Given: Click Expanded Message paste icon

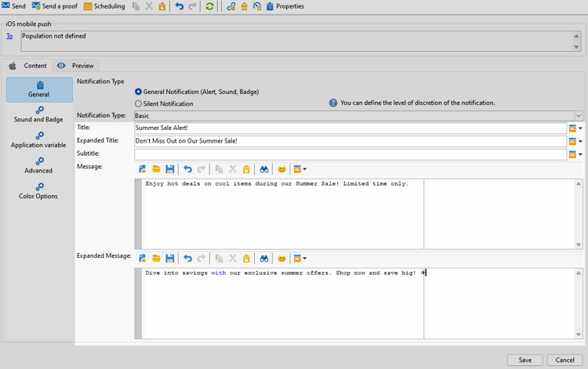Looking at the screenshot, I should (246, 259).
